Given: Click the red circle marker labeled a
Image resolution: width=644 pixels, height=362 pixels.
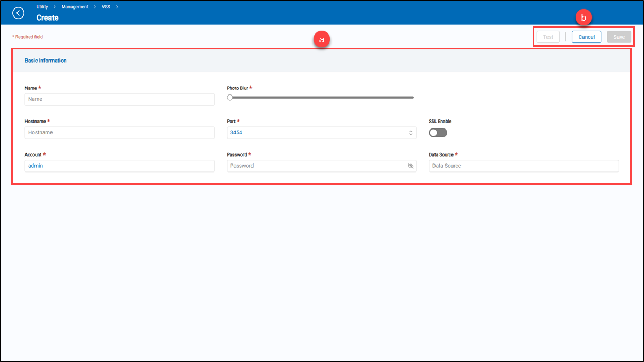Looking at the screenshot, I should [x=321, y=40].
